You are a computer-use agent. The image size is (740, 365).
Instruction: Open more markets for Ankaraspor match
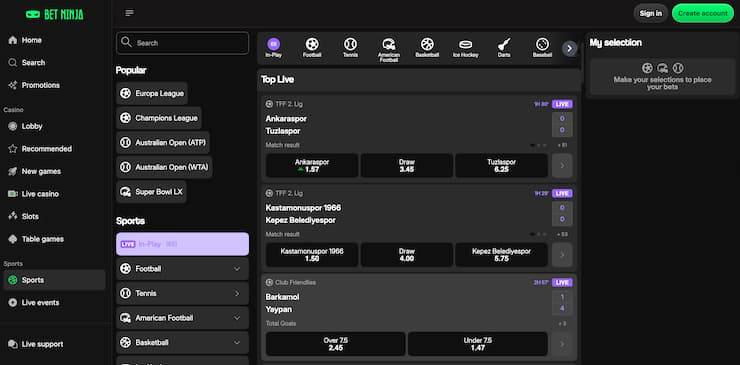pos(562,166)
